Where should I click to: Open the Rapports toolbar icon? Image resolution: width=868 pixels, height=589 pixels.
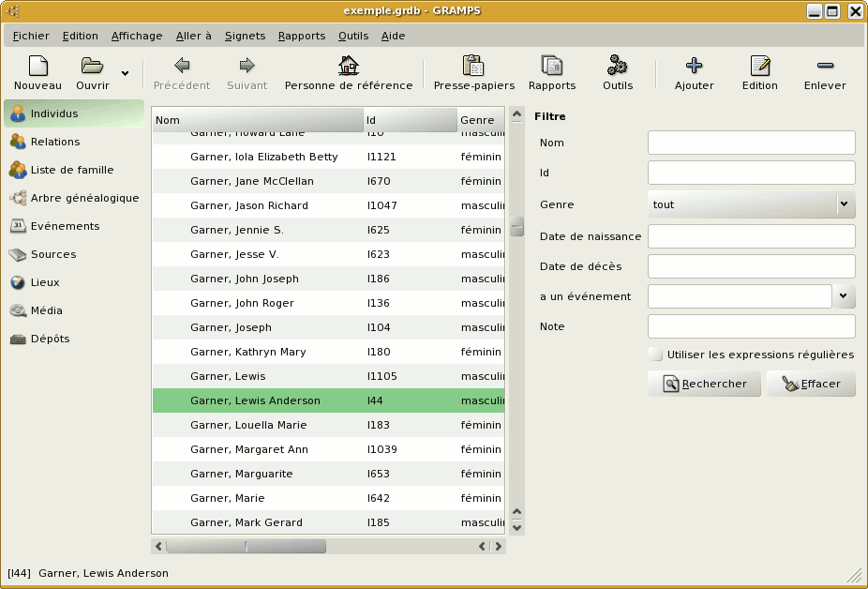[x=551, y=67]
